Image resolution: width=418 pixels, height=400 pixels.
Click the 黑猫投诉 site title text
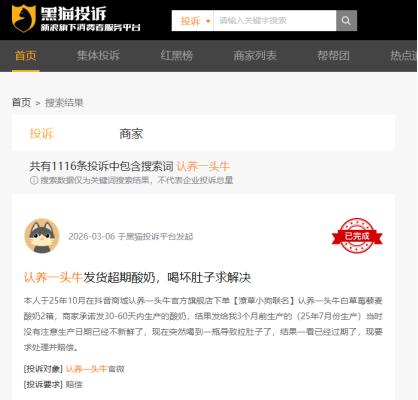(x=74, y=13)
